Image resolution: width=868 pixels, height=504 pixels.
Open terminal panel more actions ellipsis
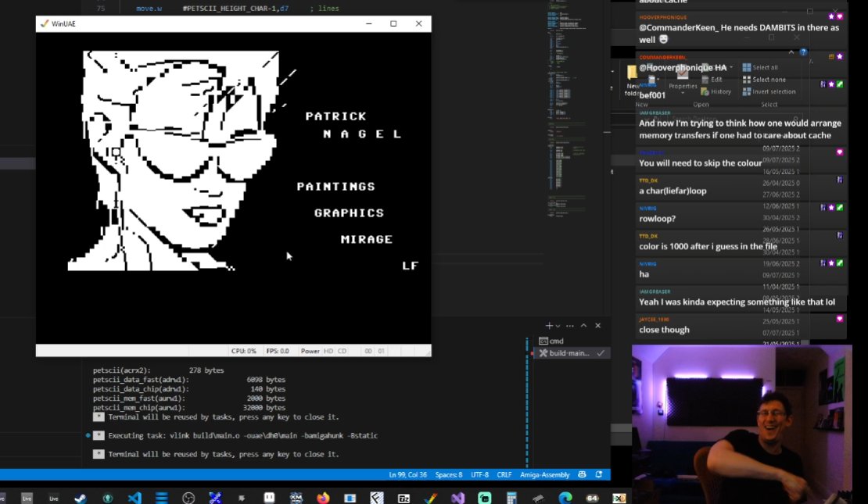coord(569,325)
